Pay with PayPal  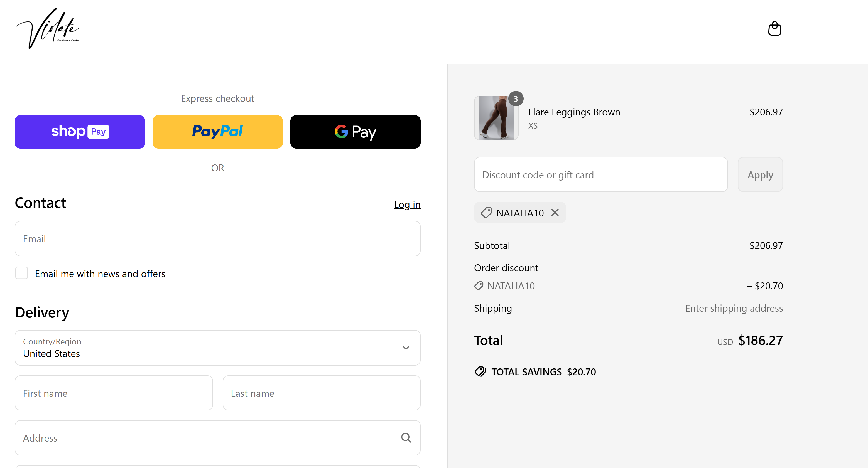pos(217,132)
